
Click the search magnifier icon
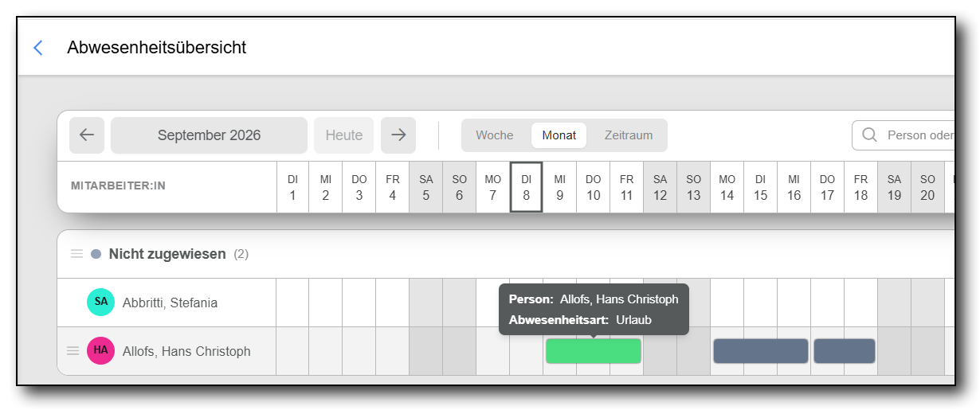point(870,135)
